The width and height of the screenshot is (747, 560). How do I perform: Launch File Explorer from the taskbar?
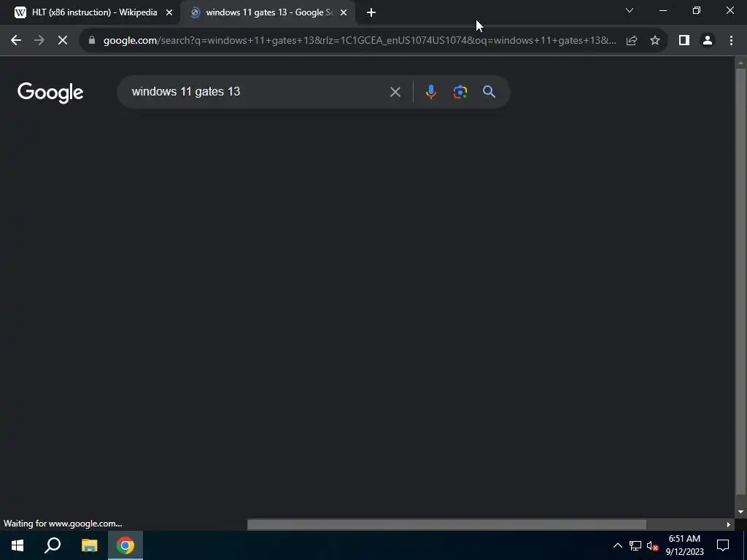(89, 545)
